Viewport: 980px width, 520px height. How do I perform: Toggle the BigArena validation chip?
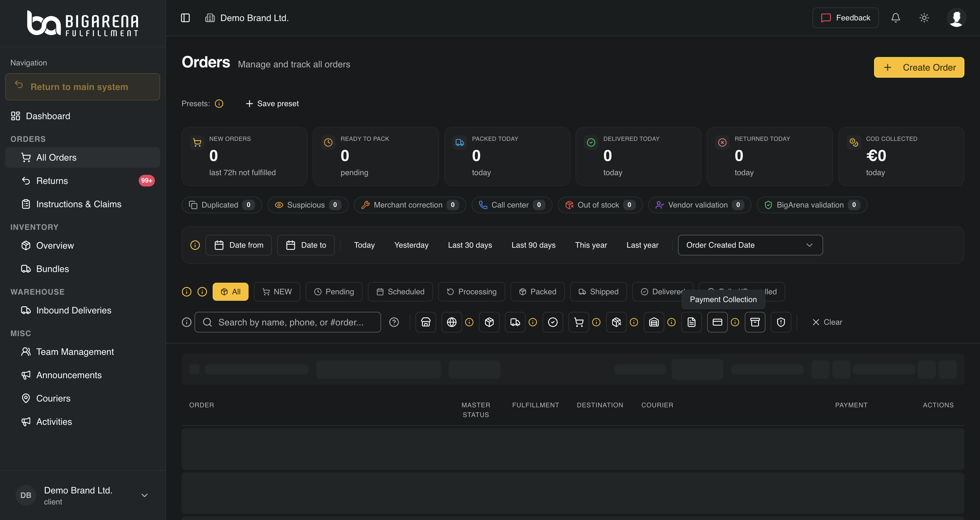click(812, 205)
